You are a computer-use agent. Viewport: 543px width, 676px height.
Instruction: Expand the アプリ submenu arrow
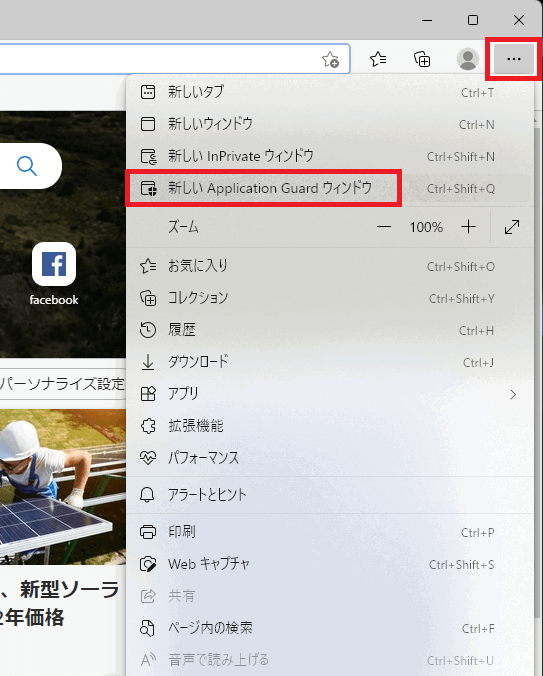click(513, 394)
